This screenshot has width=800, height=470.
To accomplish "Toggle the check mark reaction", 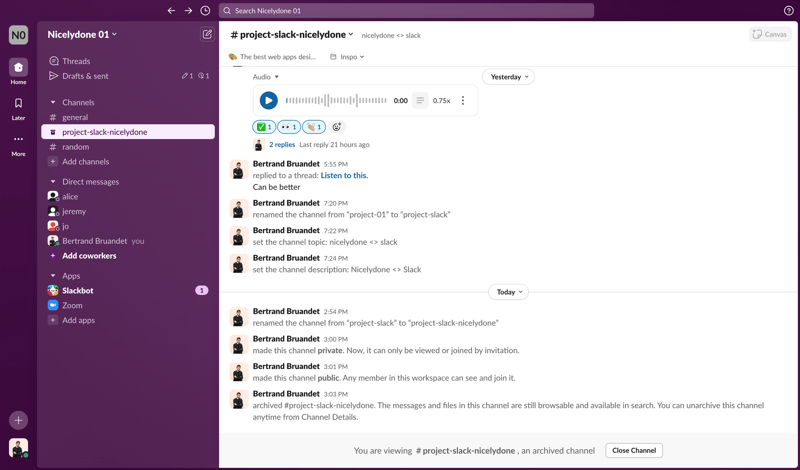I will point(264,127).
